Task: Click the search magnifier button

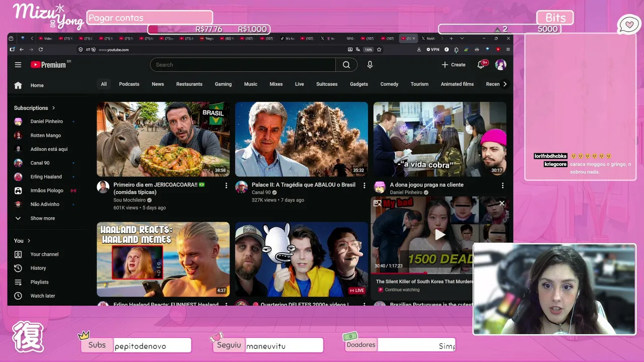Action: point(346,65)
